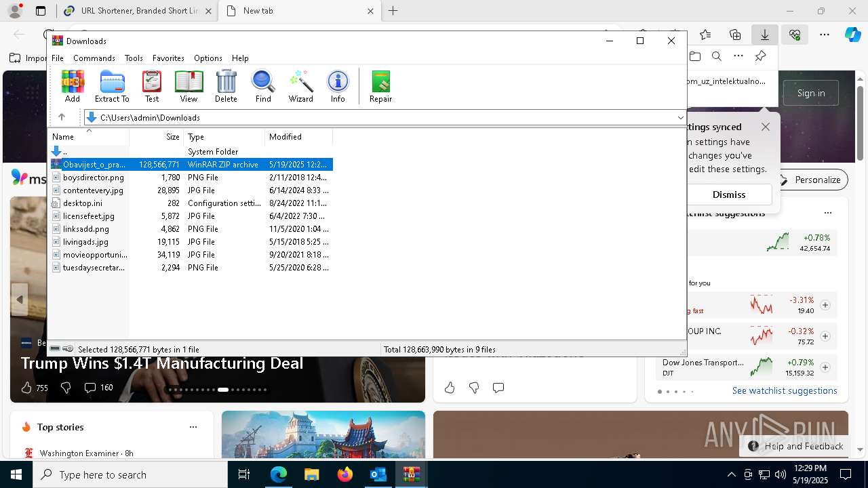
Task: Open Edge Downloads button
Action: (764, 35)
